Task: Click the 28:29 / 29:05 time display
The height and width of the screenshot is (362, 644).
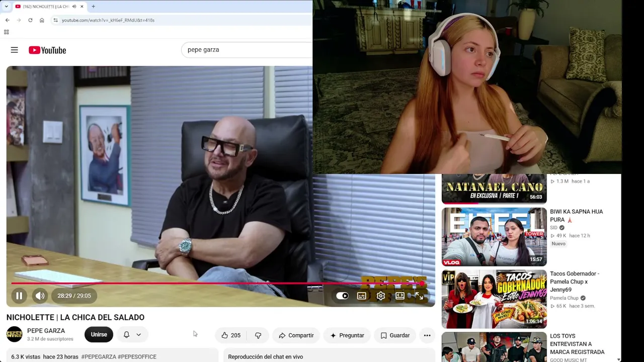Action: tap(74, 296)
